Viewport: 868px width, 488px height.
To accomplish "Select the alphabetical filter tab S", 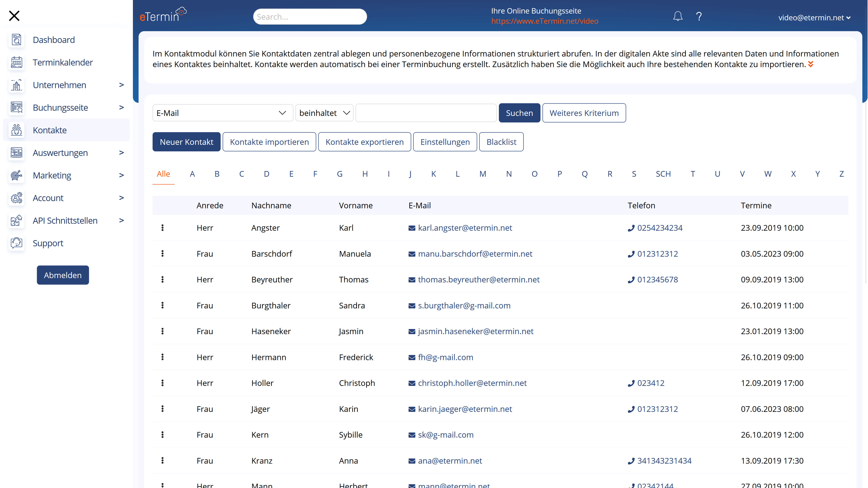I will tap(634, 173).
